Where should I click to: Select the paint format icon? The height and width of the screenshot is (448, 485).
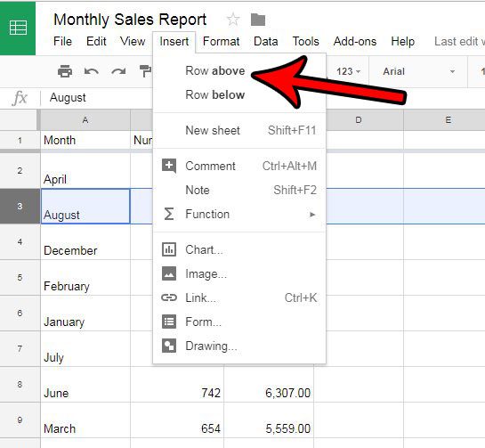(x=145, y=71)
